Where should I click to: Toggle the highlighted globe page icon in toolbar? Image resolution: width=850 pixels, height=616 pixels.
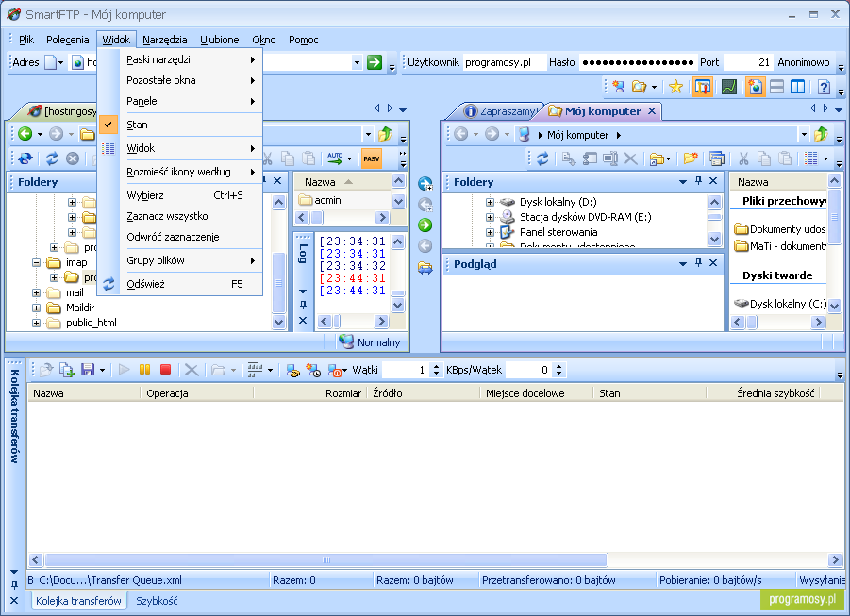[755, 87]
